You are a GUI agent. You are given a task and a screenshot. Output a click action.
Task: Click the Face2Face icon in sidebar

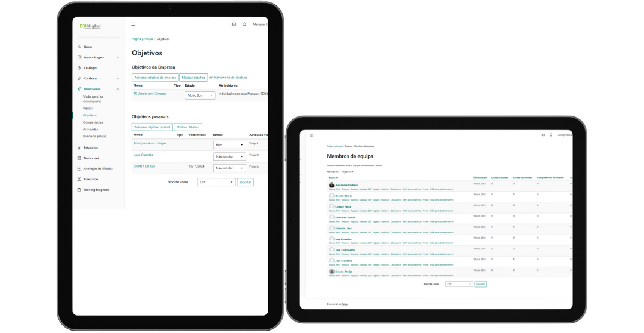click(79, 179)
